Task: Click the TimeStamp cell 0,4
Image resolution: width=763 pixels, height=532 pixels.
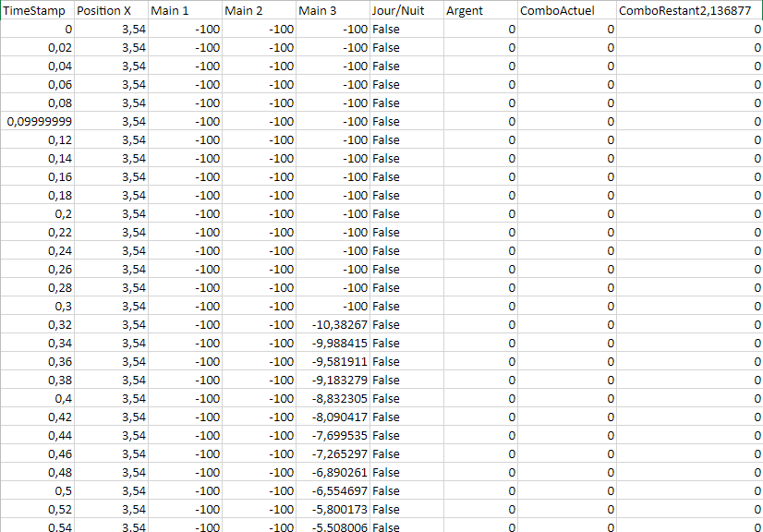Action: (38, 399)
